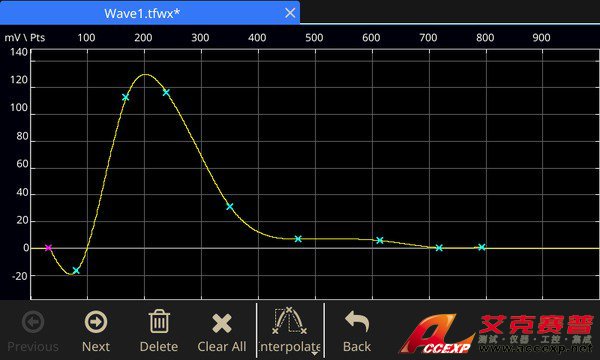This screenshot has height=360, width=600.
Task: Select the cyan marker near 110 mV on rising edge
Action: 125,97
